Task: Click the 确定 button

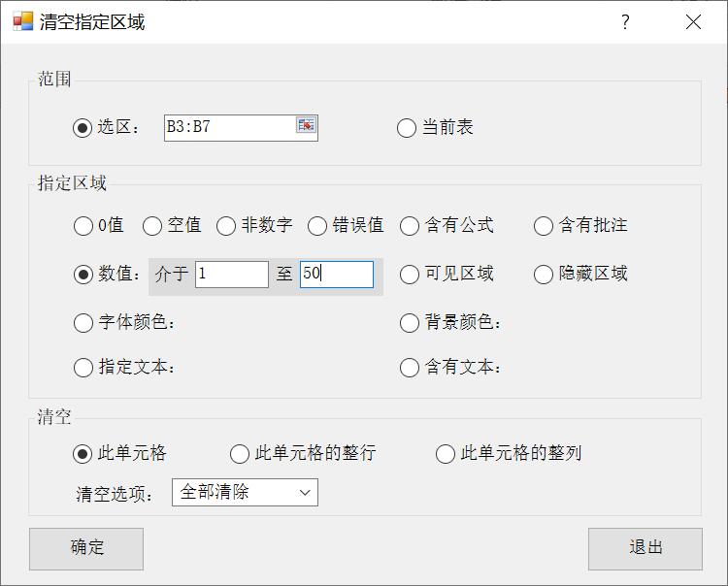Action: 86,549
